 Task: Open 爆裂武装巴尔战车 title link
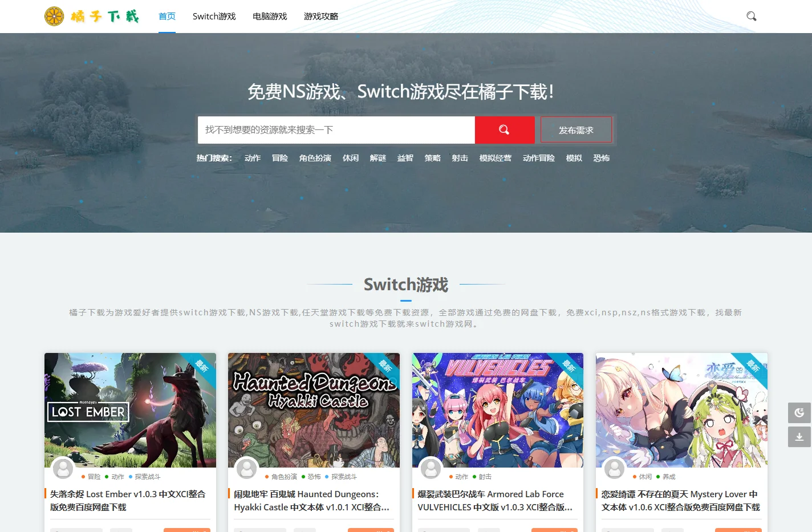(495, 501)
